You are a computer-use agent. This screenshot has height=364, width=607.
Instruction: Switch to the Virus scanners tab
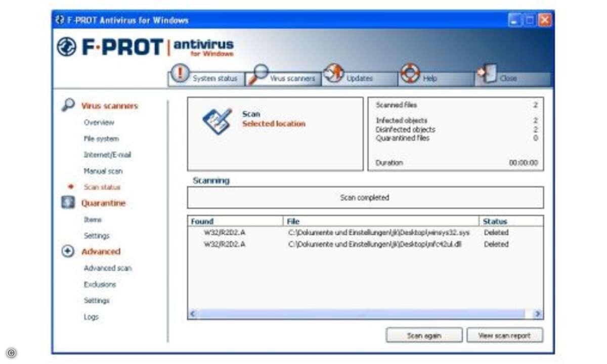(283, 78)
